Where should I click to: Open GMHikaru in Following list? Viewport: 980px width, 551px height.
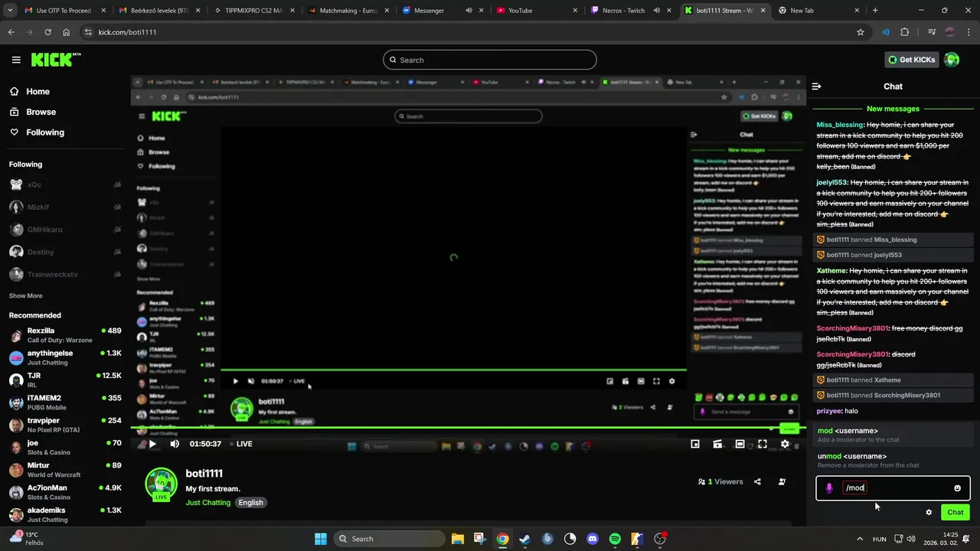65,230
